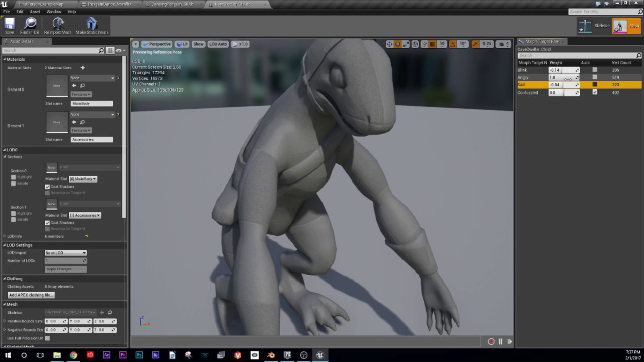Reset LOD Info to default
Image resolution: width=644 pixels, height=362 pixels.
(86, 236)
